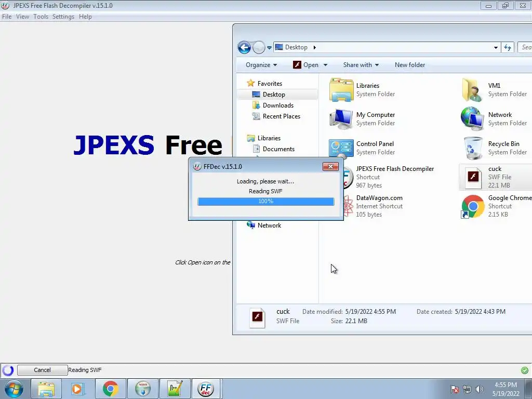Select Recent Places in the navigation pane

pyautogui.click(x=281, y=116)
